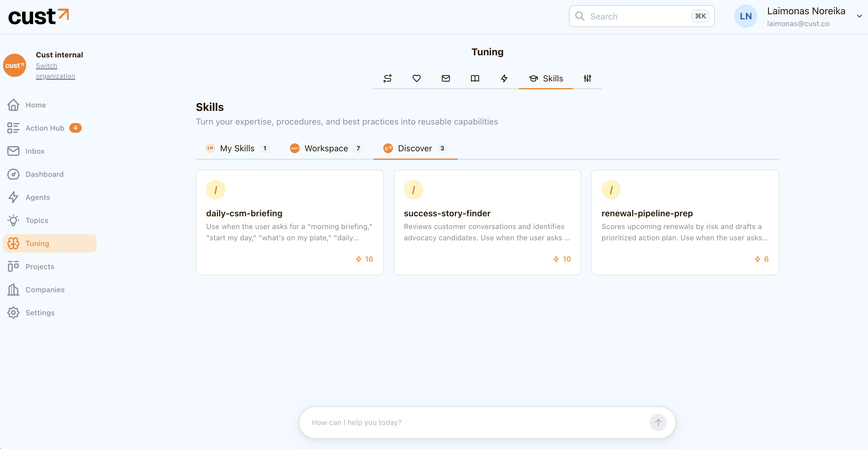Click the email laimonas@cust.co
The width and height of the screenshot is (868, 449).
[x=798, y=24]
